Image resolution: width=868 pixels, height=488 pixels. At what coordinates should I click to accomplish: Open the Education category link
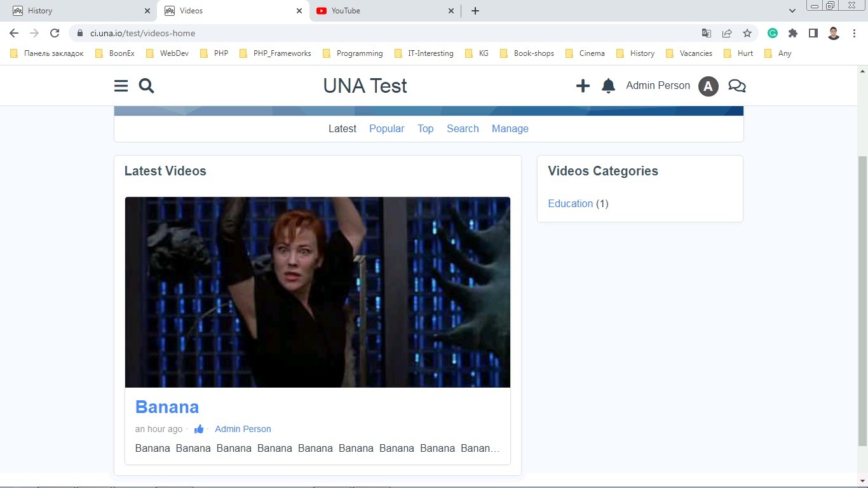570,203
